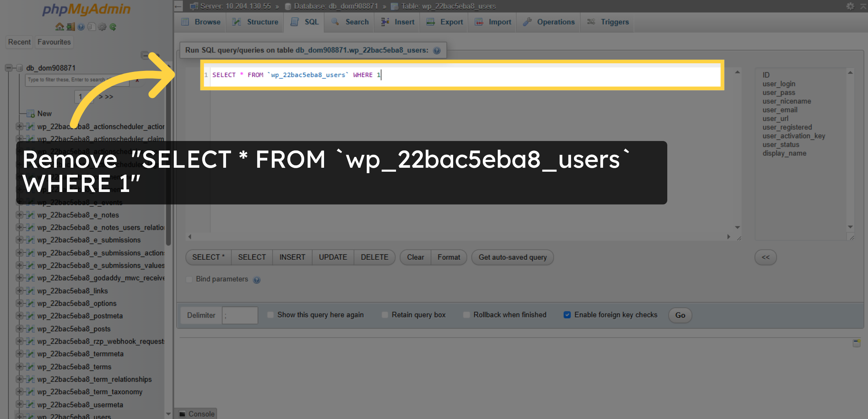Open help via the question mark icon
Viewport: 868px width, 419px height.
80,27
